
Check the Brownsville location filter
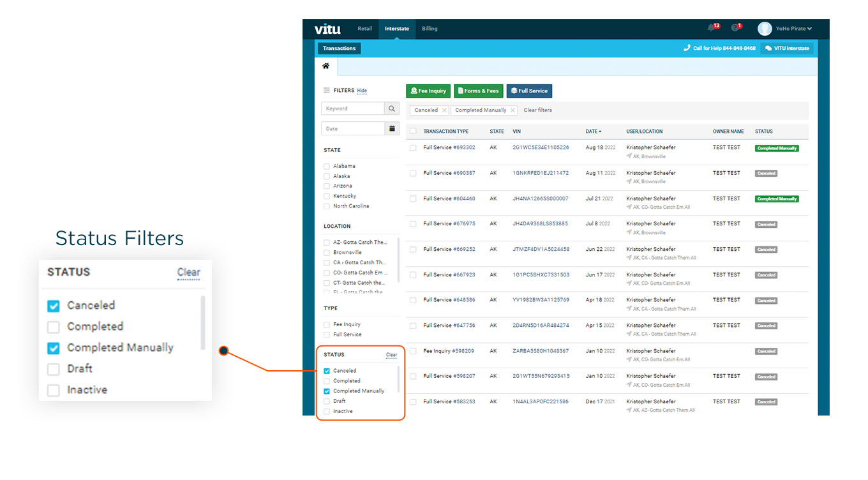327,253
